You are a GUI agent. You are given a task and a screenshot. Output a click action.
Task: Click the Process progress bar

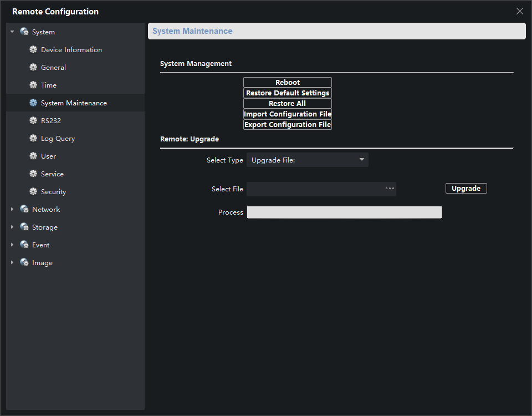tap(344, 212)
